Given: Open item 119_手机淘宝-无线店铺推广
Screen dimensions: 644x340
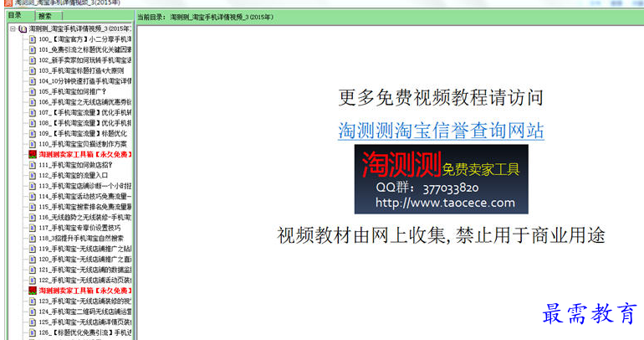Looking at the screenshot, I should [85, 249].
